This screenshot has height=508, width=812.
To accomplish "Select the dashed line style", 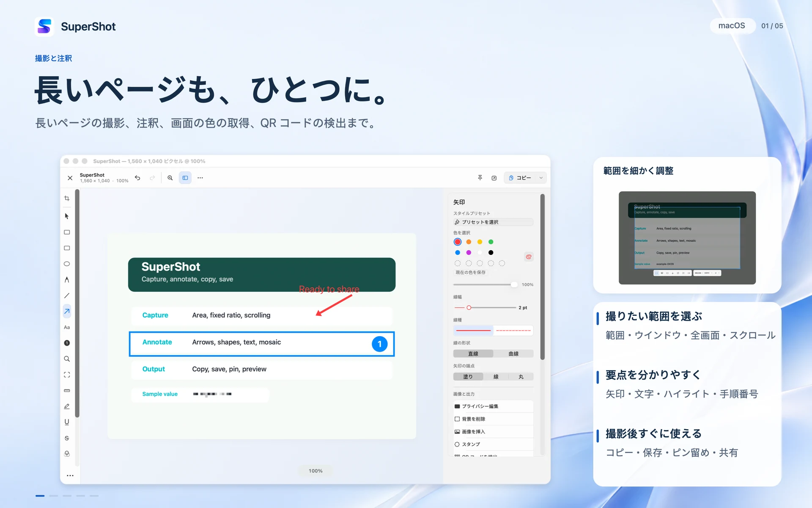I will tap(513, 330).
